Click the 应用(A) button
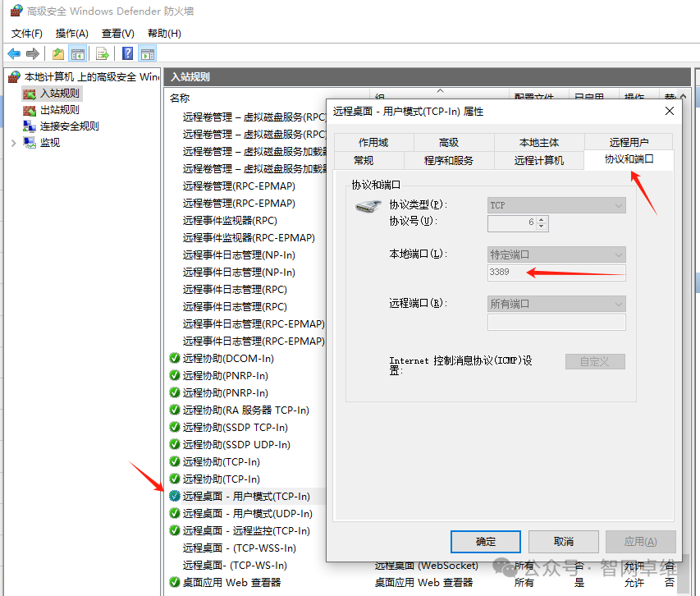Viewport: 700px width, 596px height. point(641,542)
